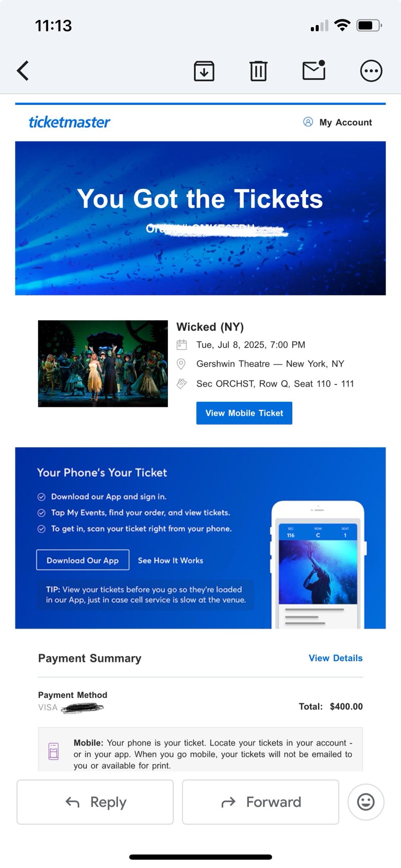Viewport: 401px width, 868px height.
Task: Forward this ticket confirmation email
Action: [261, 802]
